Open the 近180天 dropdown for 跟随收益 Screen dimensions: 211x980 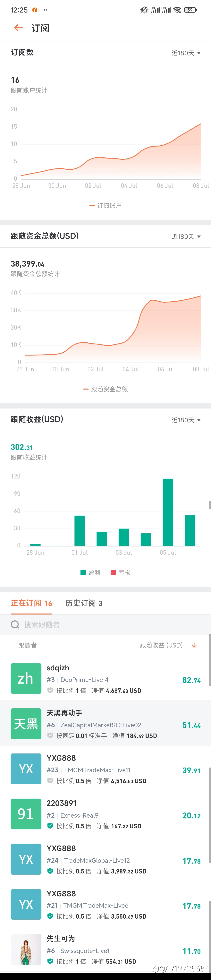pos(186,420)
